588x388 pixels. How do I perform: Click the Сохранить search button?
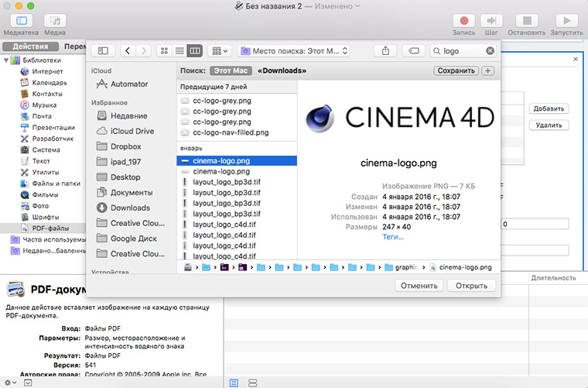click(x=456, y=70)
